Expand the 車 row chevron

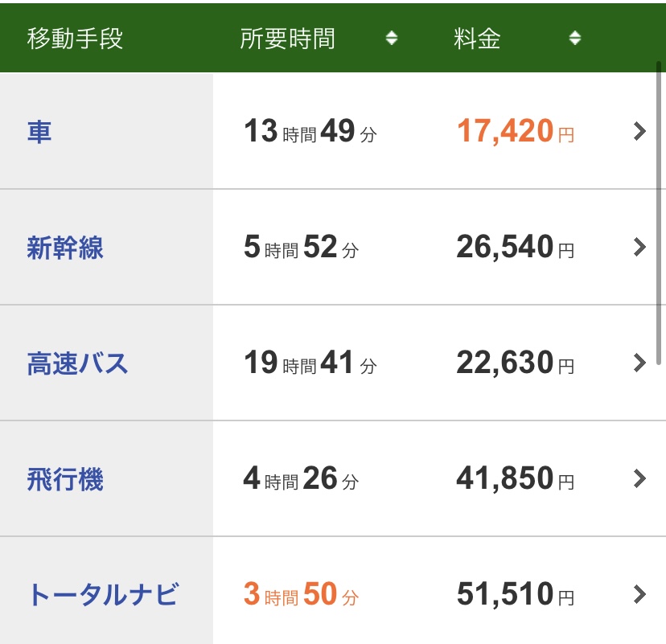639,131
